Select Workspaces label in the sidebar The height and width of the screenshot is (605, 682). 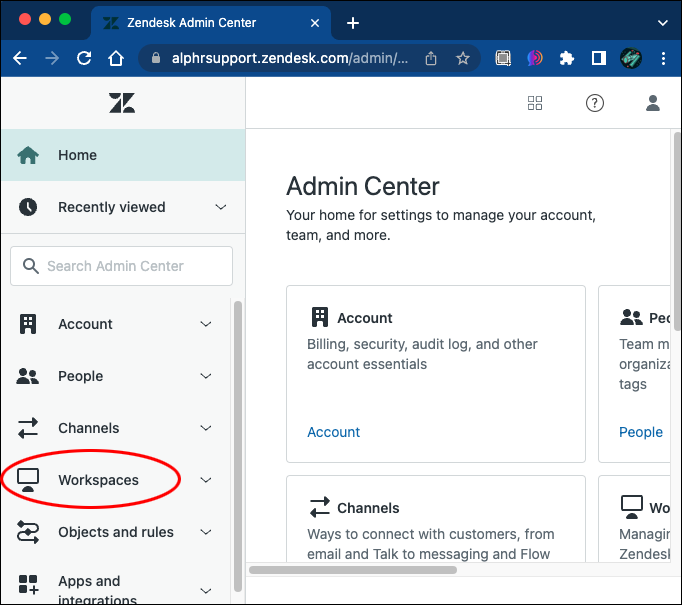(x=98, y=480)
